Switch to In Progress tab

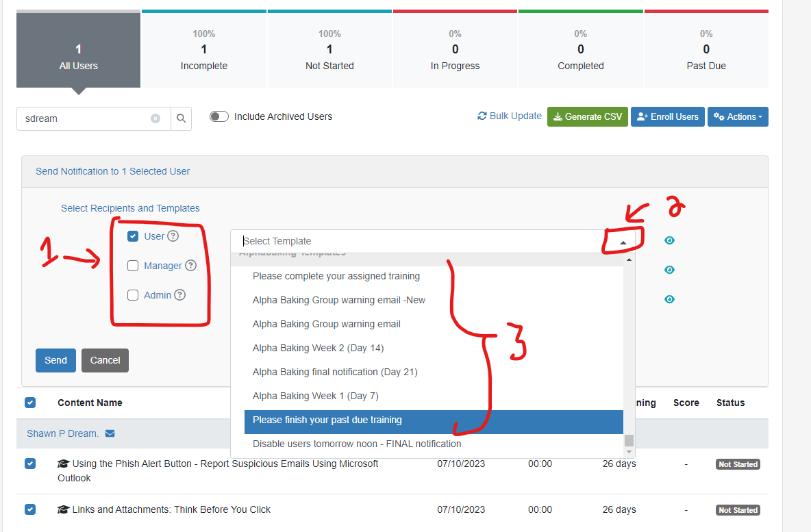[x=455, y=50]
